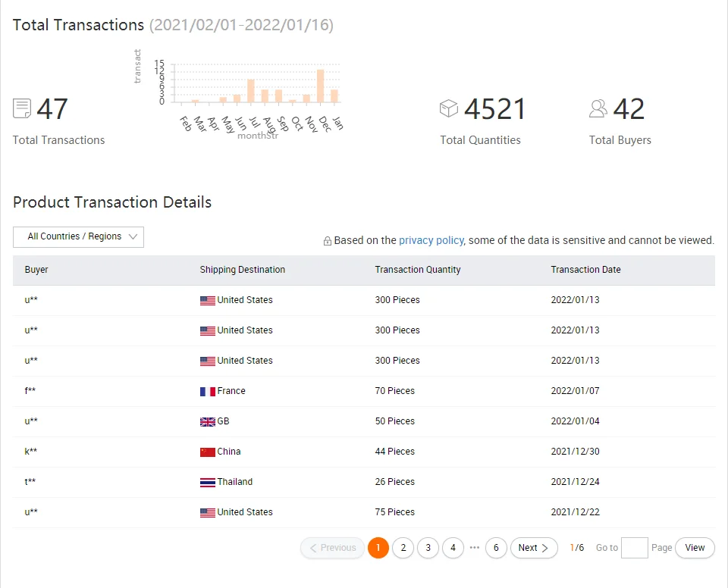
Task: Click the Total Quantities box icon
Action: click(x=449, y=108)
